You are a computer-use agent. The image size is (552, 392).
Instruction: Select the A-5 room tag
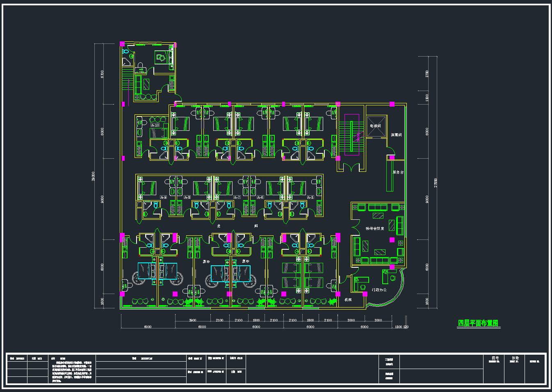pyautogui.click(x=310, y=197)
